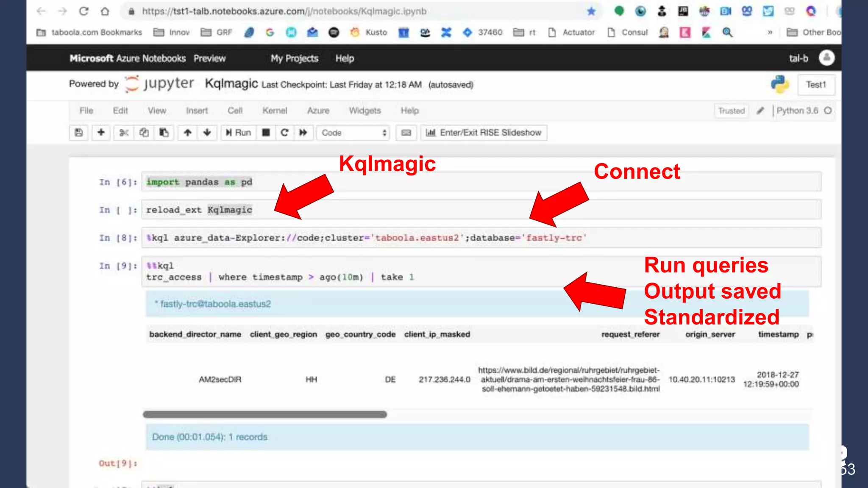This screenshot has height=488, width=868.
Task: Open the Azure menu
Action: [318, 111]
